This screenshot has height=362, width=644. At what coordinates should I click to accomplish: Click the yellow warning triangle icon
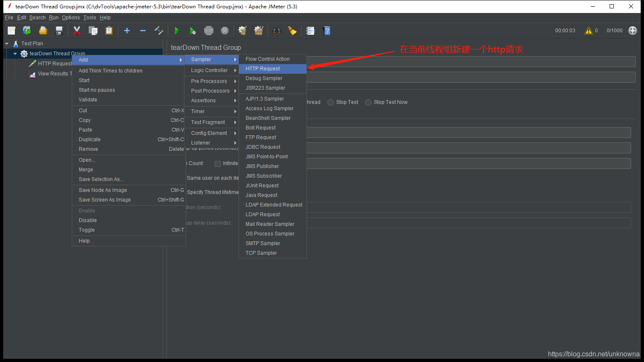[x=589, y=31]
